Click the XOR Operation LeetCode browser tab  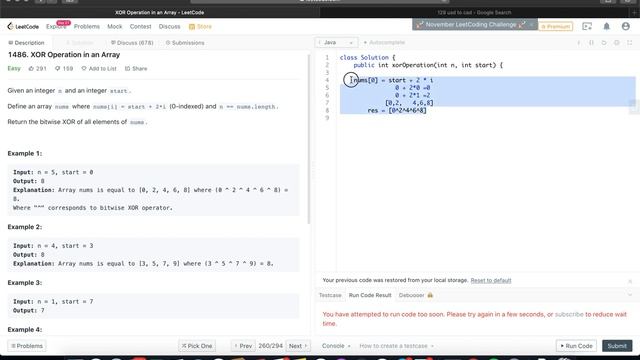click(x=160, y=13)
